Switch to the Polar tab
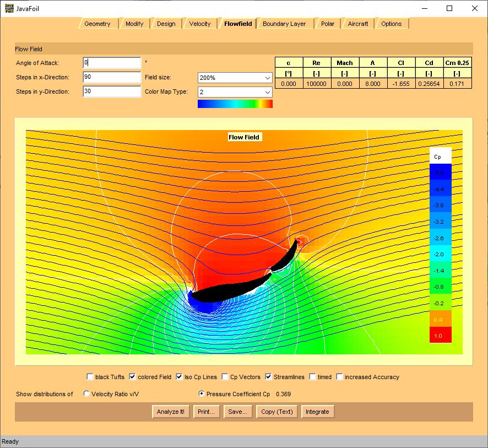 tap(328, 24)
